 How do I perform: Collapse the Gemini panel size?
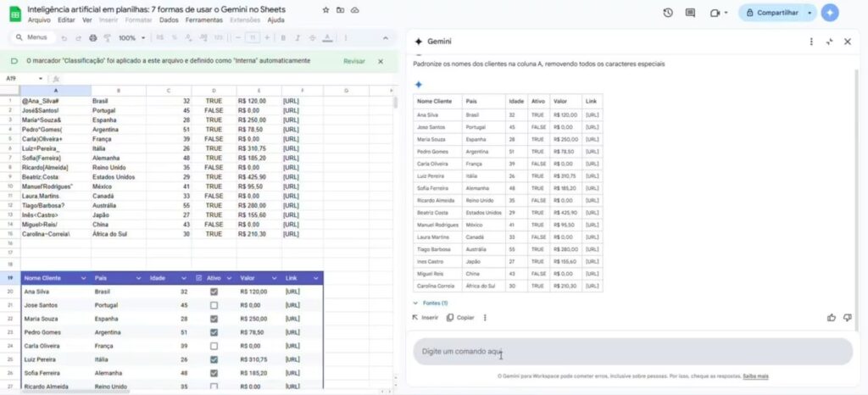pyautogui.click(x=829, y=42)
